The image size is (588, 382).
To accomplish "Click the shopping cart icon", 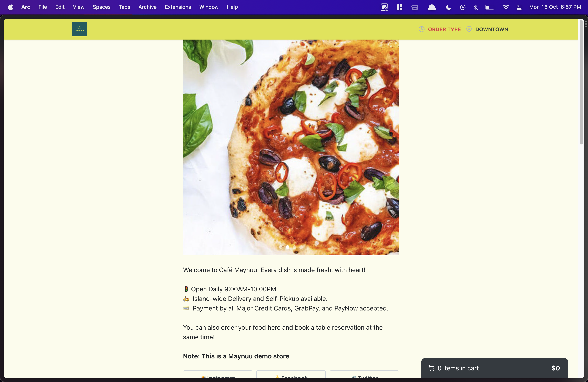I will [431, 368].
